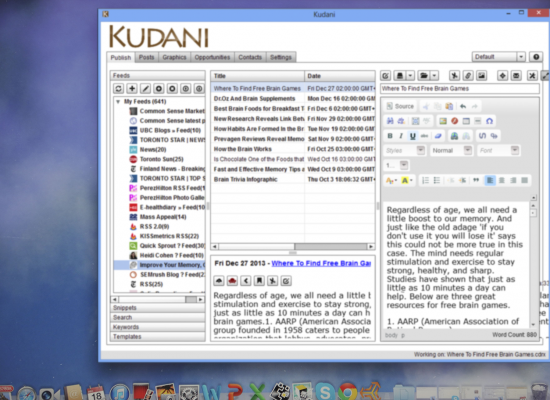
Task: Toggle strikethrough formatting in the editor
Action: point(424,136)
